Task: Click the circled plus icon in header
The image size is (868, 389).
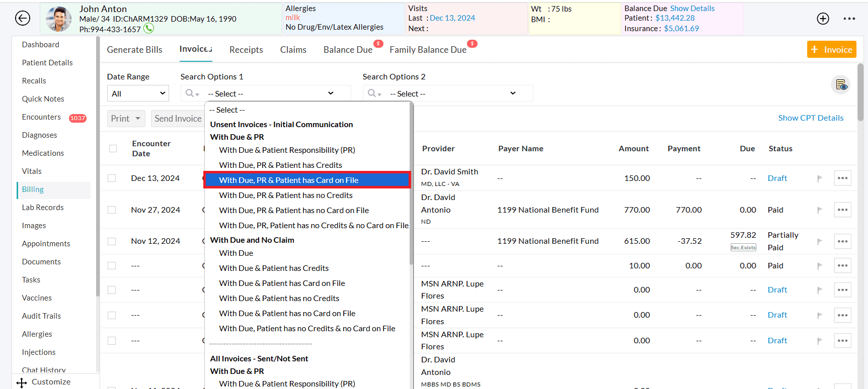Action: (x=823, y=19)
